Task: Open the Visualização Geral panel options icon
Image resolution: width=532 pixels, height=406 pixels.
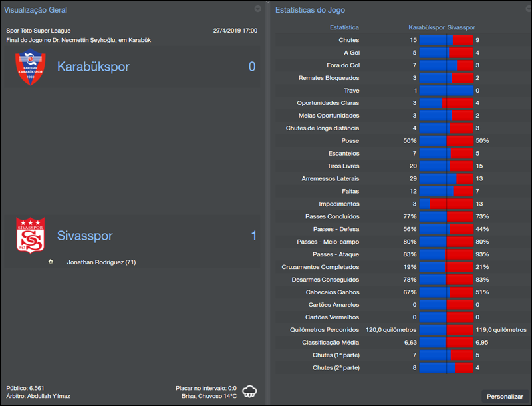Action: (x=258, y=9)
